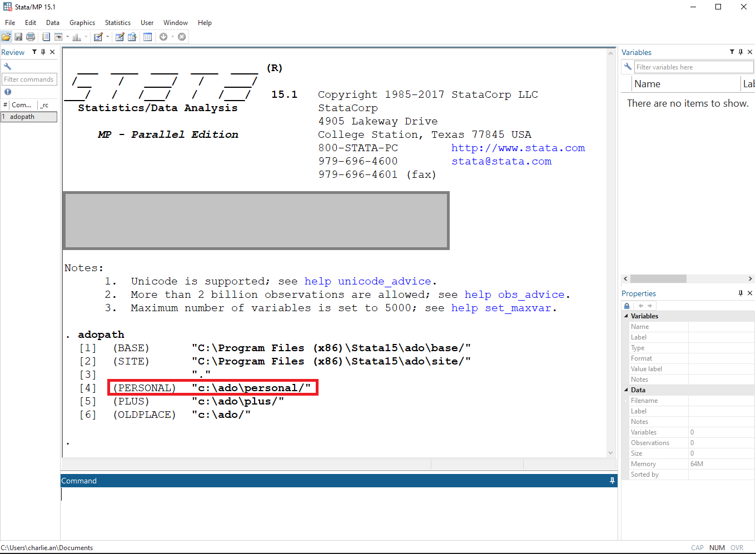Click the More down-arrow circle icon
The image size is (756, 554).
(x=163, y=37)
